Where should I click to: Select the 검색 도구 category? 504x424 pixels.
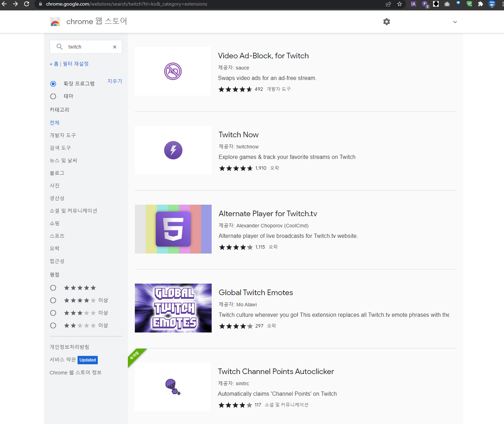[60, 148]
